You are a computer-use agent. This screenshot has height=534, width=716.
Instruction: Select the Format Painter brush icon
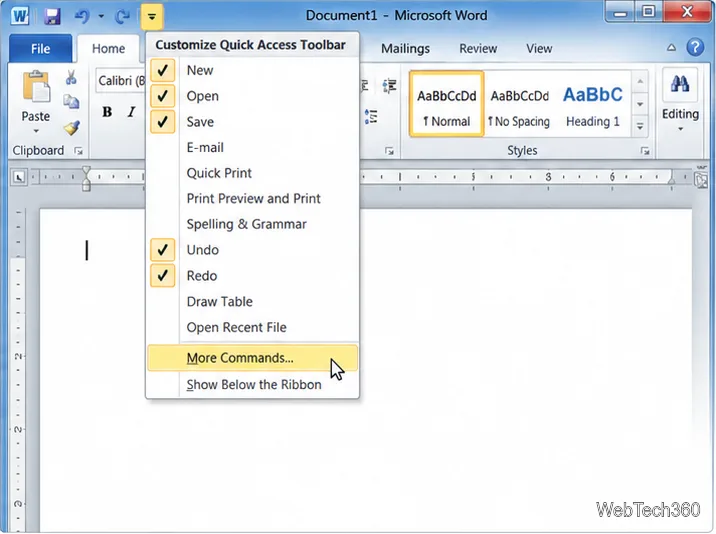72,128
